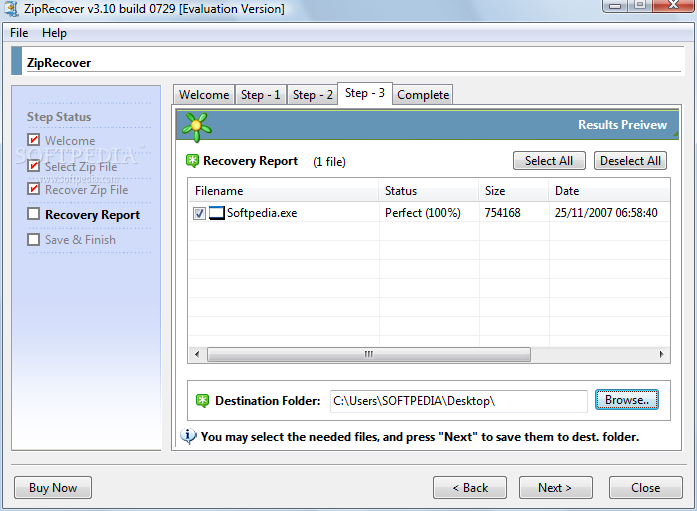
Task: Click the Softpedia.exe file type icon
Action: coord(216,213)
